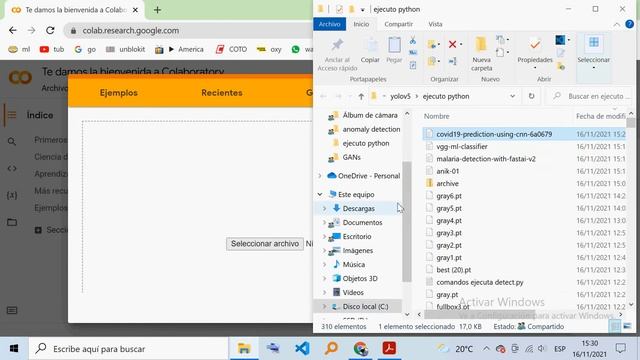
Task: Click the navigation pane vertical scrollbar
Action: (x=407, y=221)
